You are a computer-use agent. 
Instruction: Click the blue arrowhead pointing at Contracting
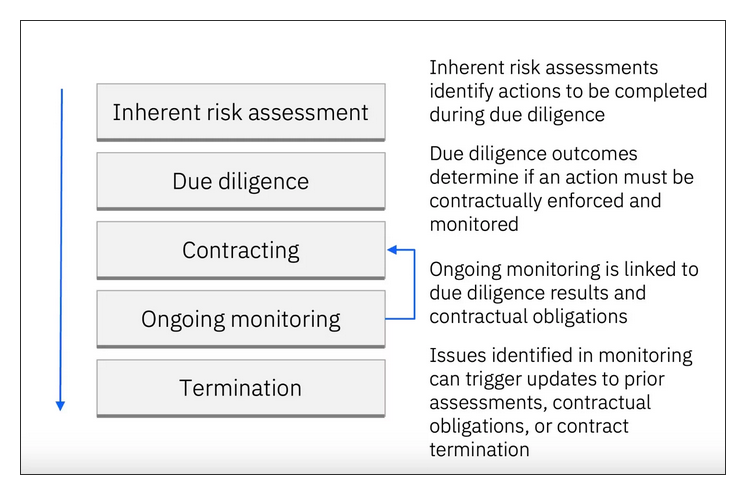392,250
